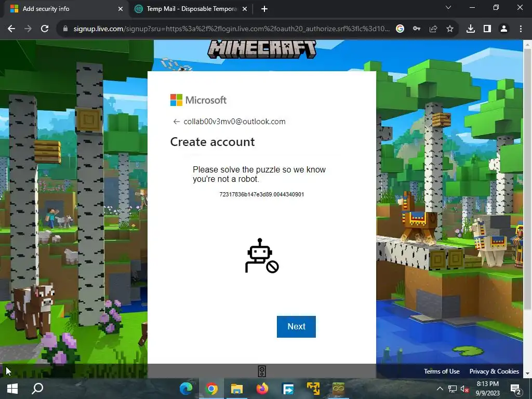Open Chrome downloads
This screenshot has width=532, height=399.
click(x=471, y=29)
